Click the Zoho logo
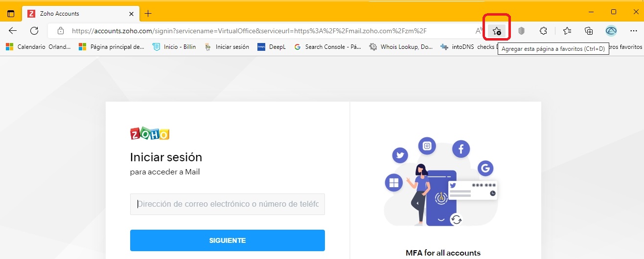 [x=150, y=134]
